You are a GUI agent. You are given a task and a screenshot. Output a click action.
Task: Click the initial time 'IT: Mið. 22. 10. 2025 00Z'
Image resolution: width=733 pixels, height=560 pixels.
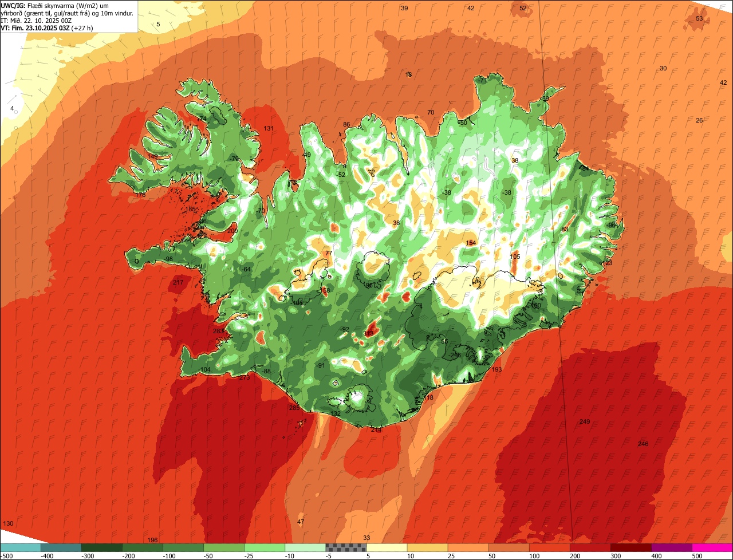coord(36,20)
